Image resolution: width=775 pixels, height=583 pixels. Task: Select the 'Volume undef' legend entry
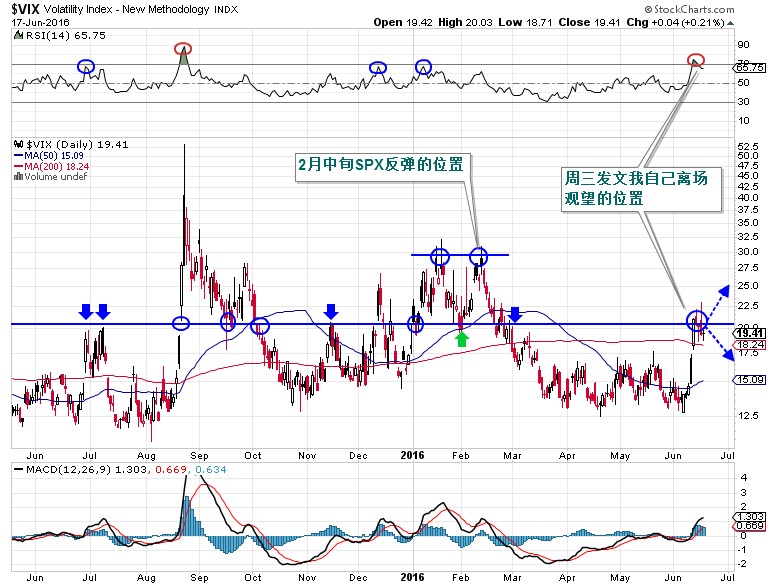tap(56, 176)
